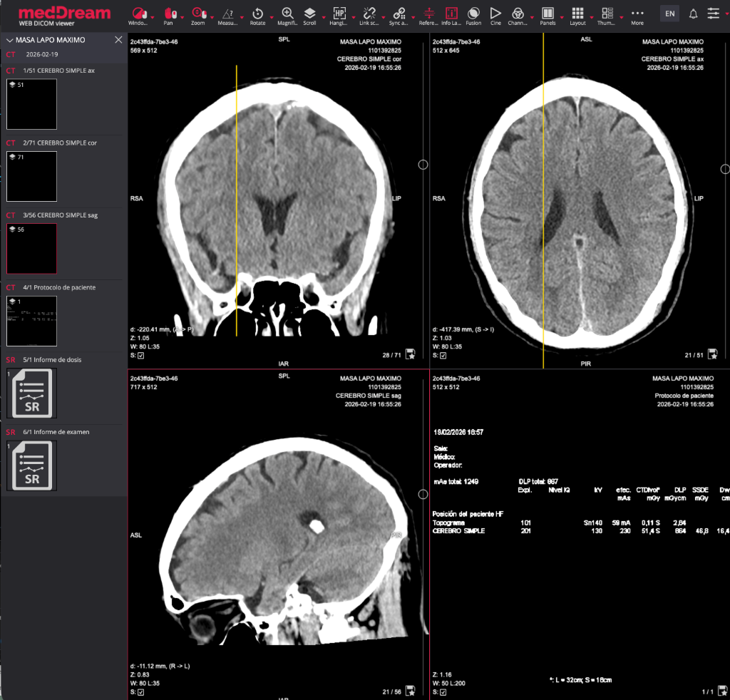Screen dimensions: 730x700
Task: Toggle S checkbox in sagittal viewport
Action: [x=141, y=692]
